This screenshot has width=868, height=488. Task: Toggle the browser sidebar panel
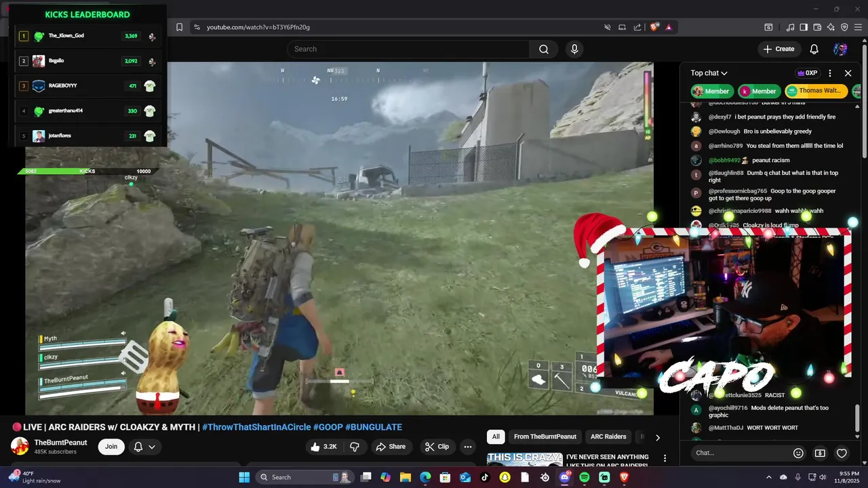point(804,27)
